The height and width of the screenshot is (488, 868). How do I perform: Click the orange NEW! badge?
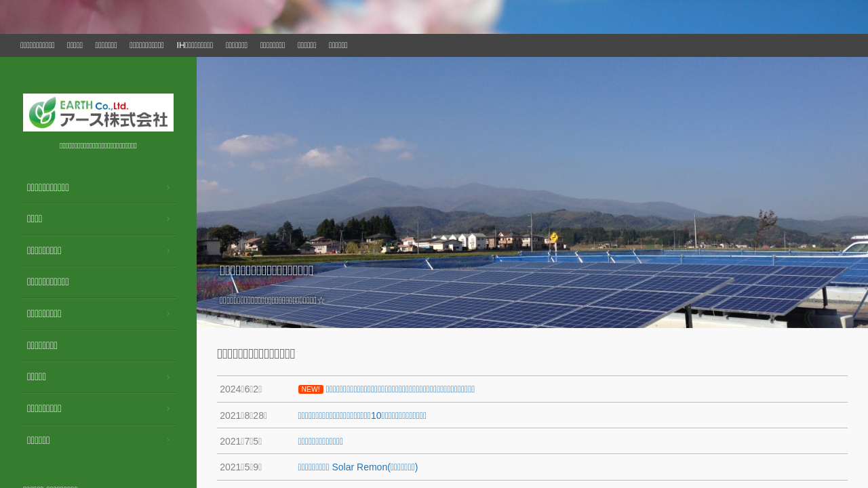tap(311, 389)
